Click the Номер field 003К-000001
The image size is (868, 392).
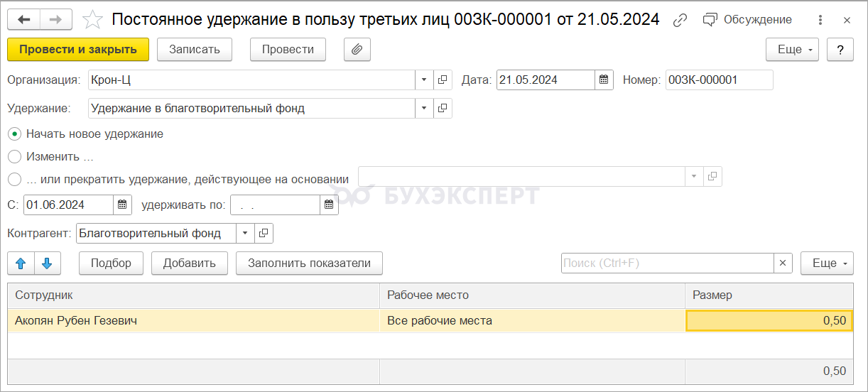tap(719, 80)
